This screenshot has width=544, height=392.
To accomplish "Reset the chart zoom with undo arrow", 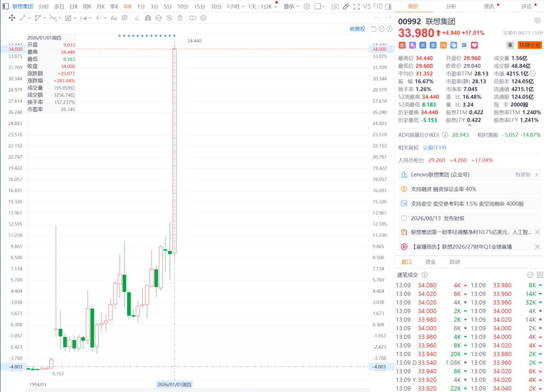I will (x=374, y=29).
